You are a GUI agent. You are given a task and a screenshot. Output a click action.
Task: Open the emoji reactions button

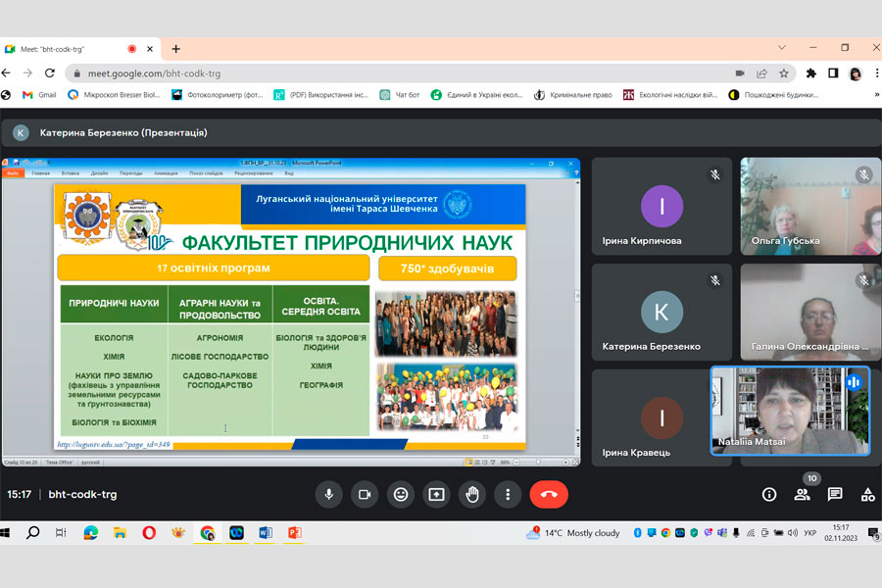pyautogui.click(x=400, y=495)
